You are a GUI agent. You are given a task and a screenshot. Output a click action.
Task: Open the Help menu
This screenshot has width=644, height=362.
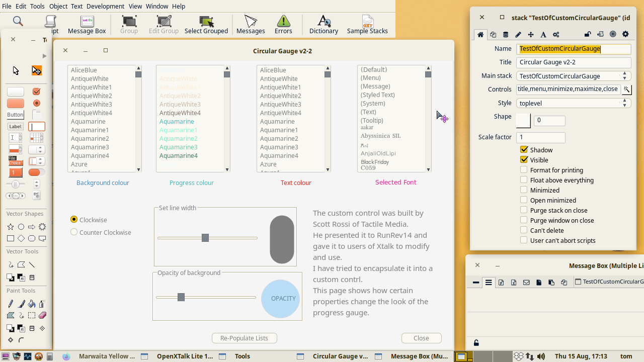[179, 6]
